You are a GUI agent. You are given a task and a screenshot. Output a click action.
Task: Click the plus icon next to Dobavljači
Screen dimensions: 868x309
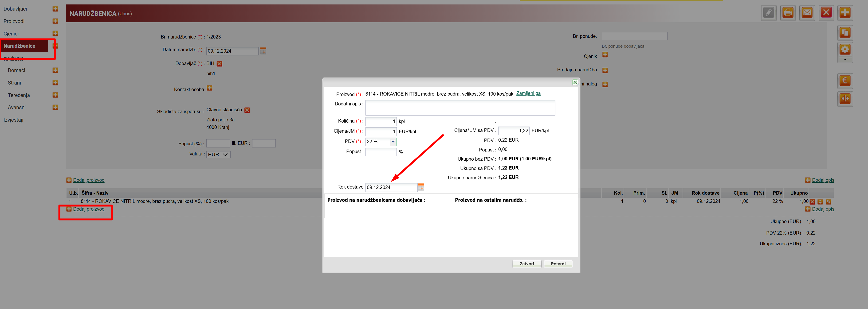pos(55,9)
